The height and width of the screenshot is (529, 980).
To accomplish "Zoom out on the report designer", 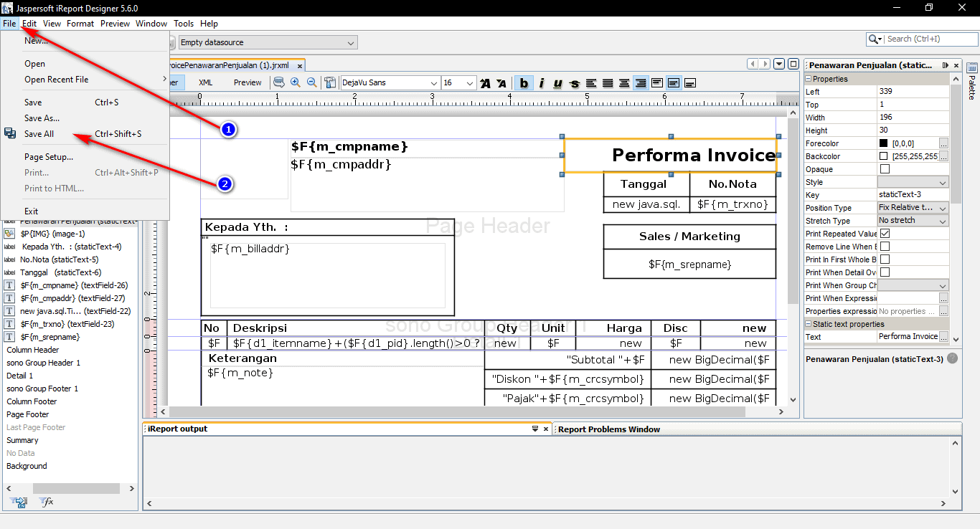I will 312,82.
